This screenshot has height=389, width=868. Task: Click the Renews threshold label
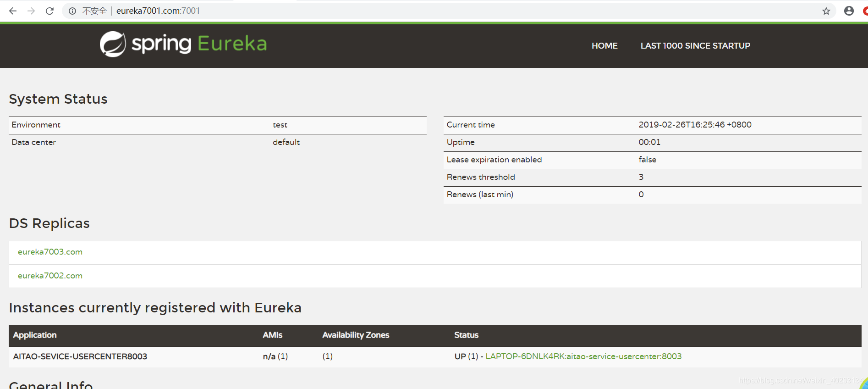pos(481,177)
